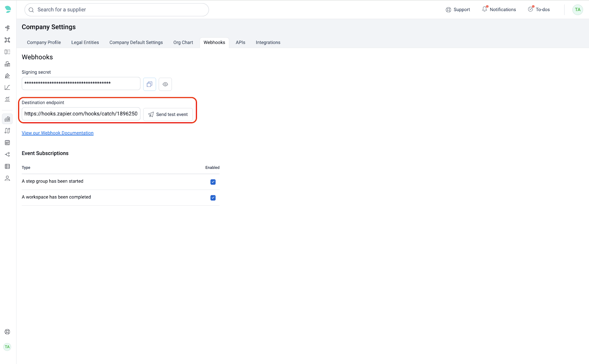Click the signpost icon in the sidebar
Image resolution: width=589 pixels, height=364 pixels.
pos(7,28)
